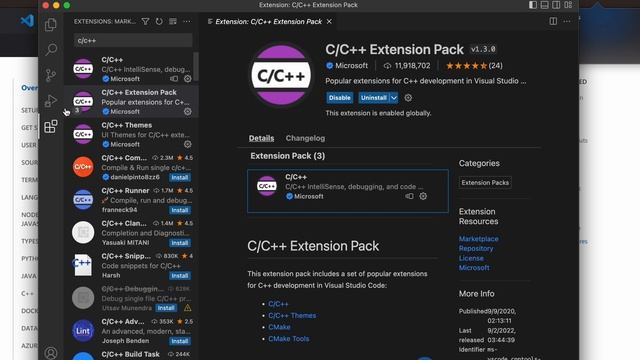This screenshot has width=640, height=360.
Task: Select the C/C++ Build Task extension
Action: coord(131,354)
